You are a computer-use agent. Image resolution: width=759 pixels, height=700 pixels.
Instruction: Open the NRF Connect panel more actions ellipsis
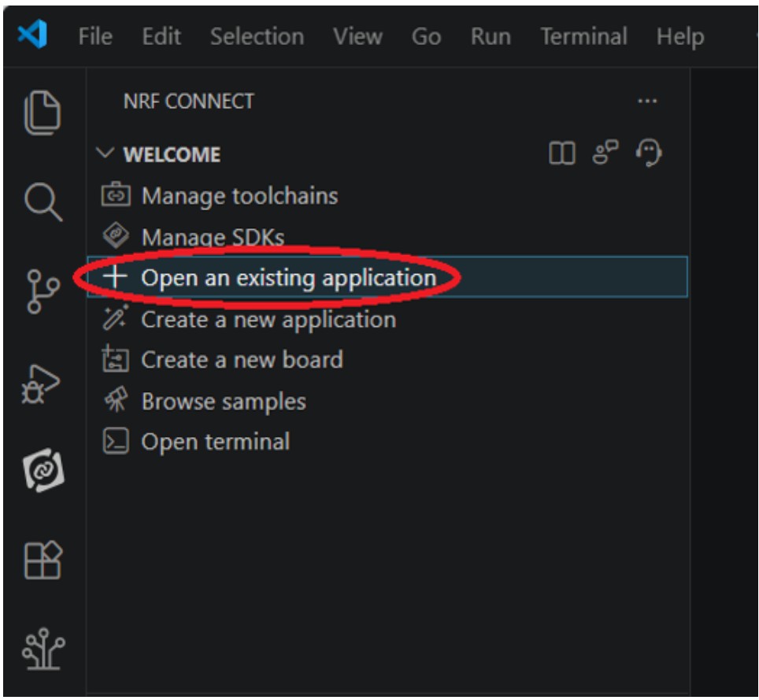647,101
